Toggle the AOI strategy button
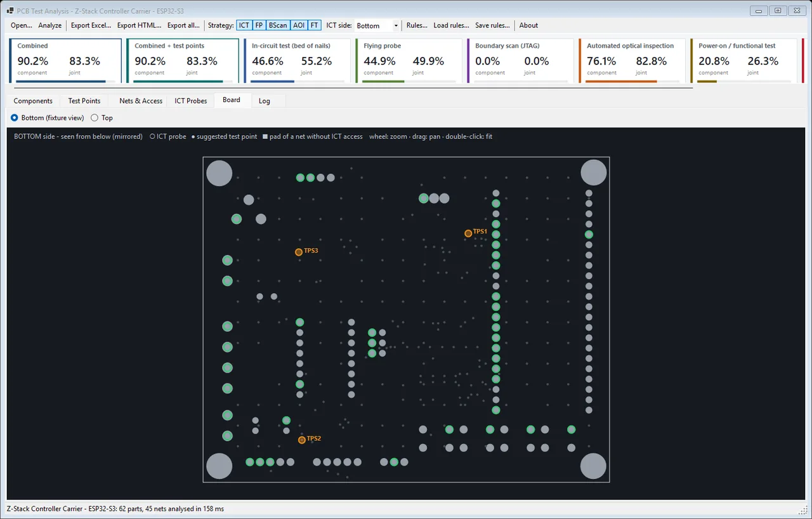 299,25
